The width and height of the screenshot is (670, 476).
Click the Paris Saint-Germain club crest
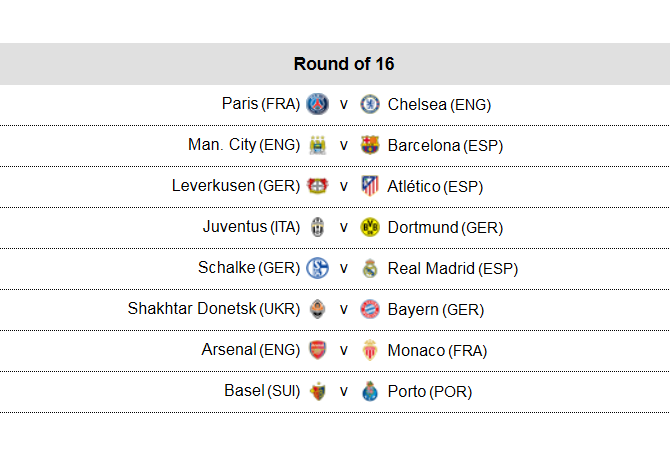tap(317, 104)
